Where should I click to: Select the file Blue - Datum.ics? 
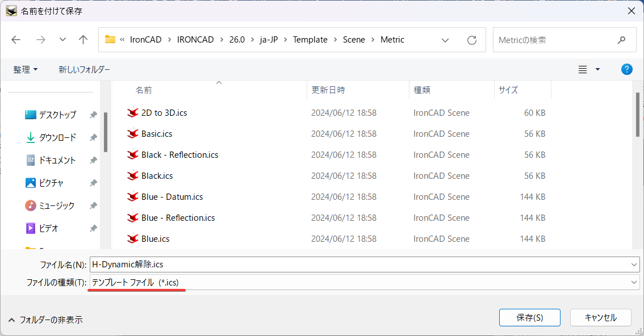point(172,196)
